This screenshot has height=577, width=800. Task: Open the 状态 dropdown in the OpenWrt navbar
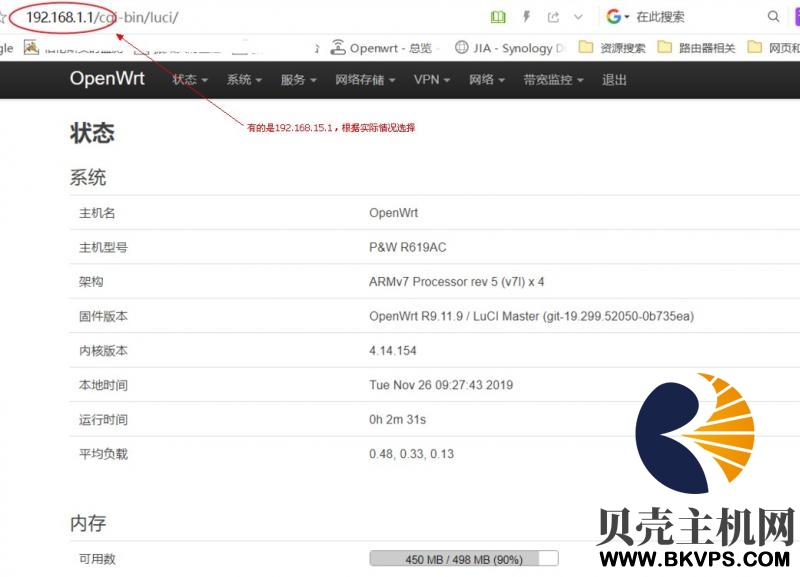(190, 80)
